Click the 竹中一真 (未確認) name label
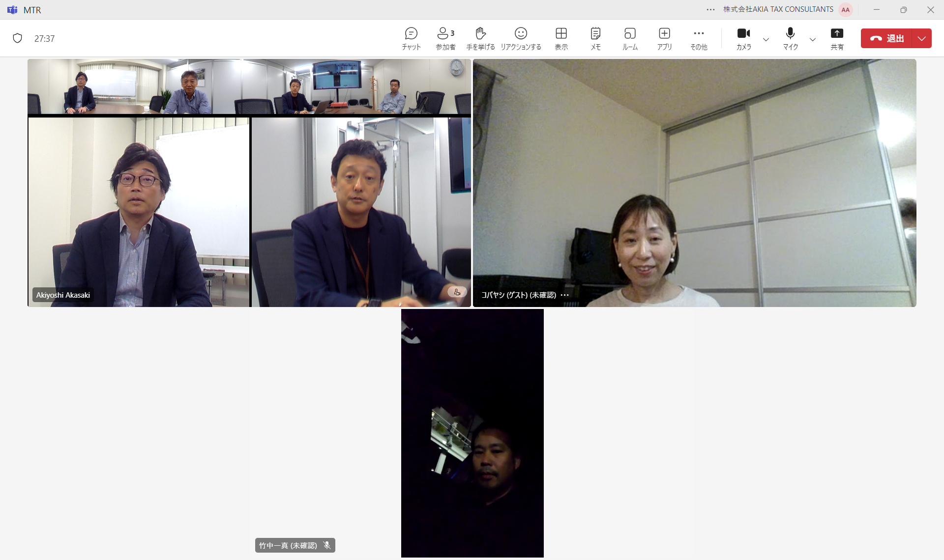This screenshot has height=560, width=944. point(288,545)
